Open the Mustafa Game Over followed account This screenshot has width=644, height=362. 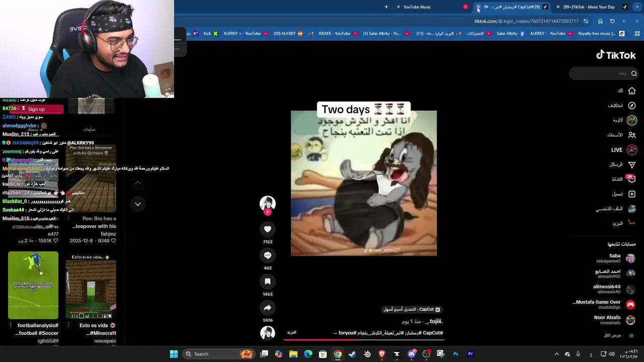point(604,304)
